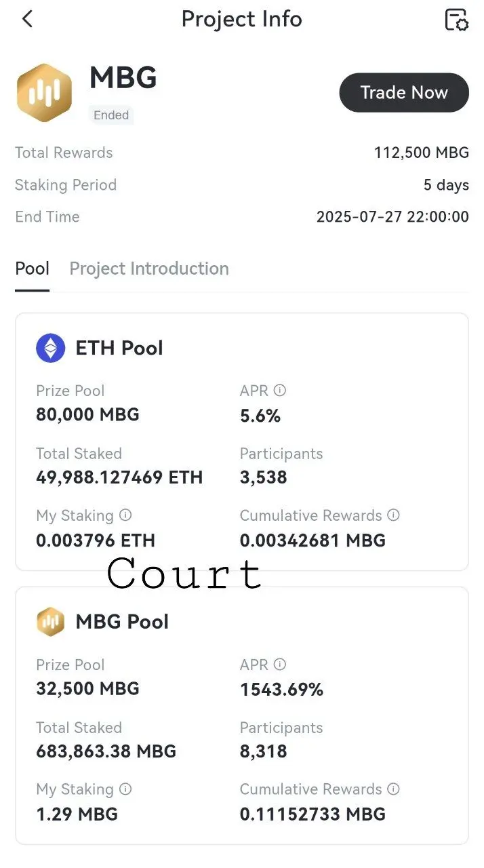The image size is (484, 868).
Task: Tap the MBG Pool coin icon
Action: click(x=51, y=622)
